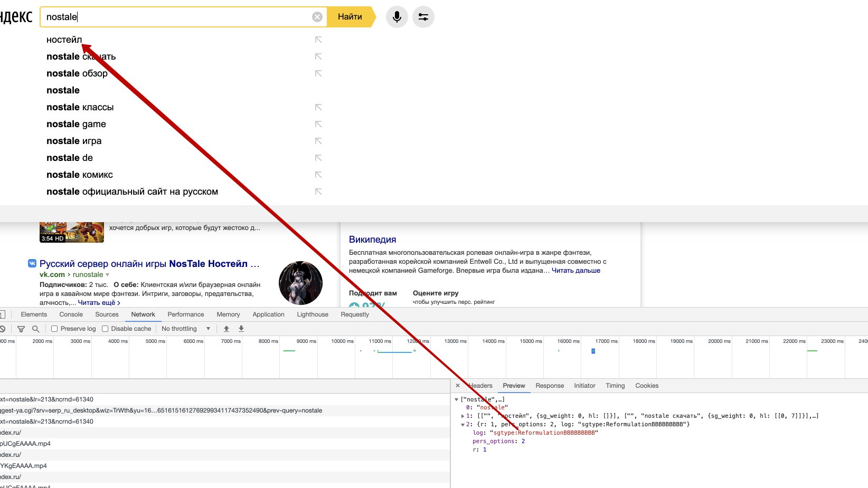Open the Lighthouse DevTools tab

coord(313,314)
